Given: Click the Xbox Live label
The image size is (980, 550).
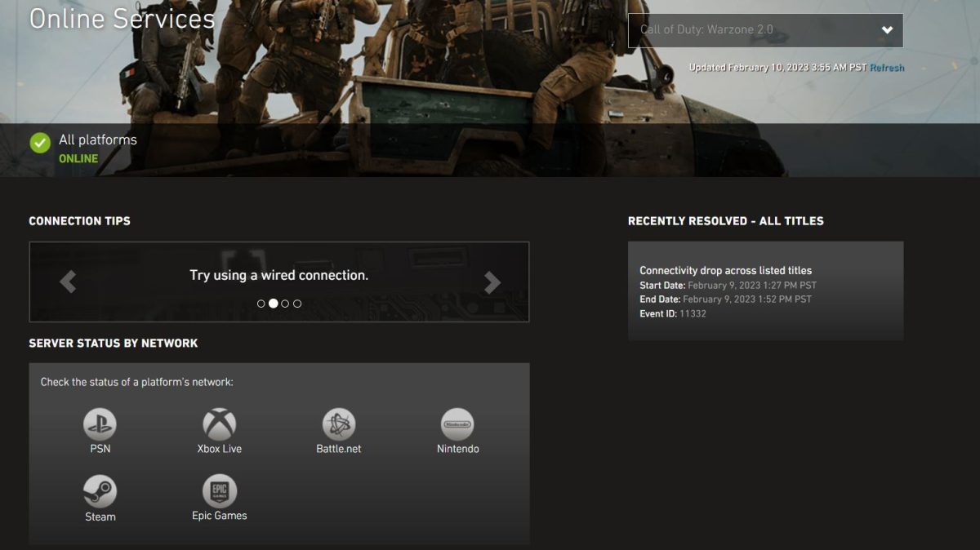Looking at the screenshot, I should pos(220,449).
